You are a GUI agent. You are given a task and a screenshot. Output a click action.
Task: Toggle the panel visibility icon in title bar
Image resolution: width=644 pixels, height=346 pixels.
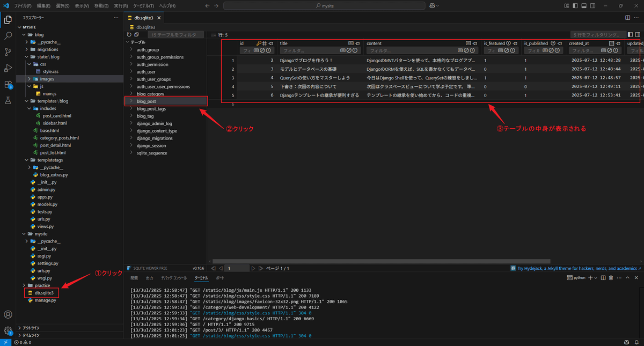[x=583, y=5]
